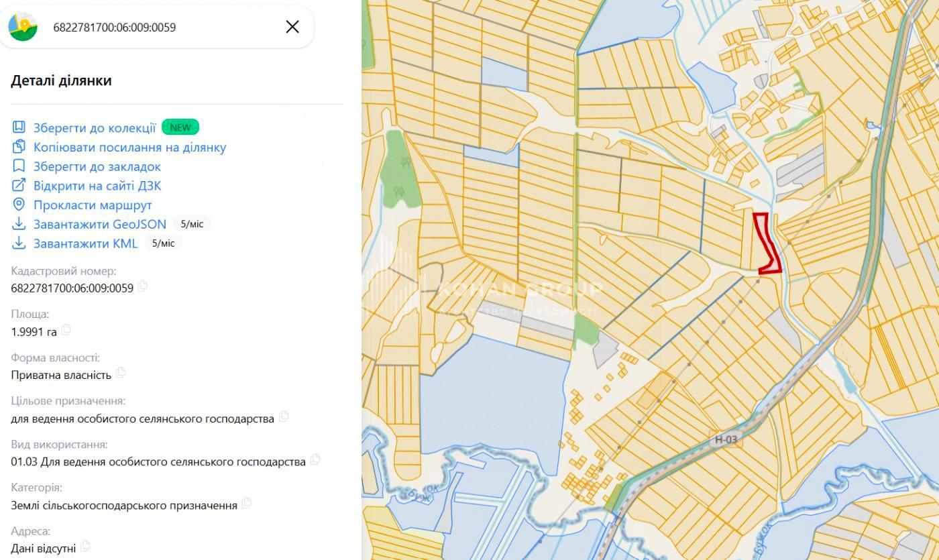939x560 pixels.
Task: Copy the Цільове призначення value icon
Action: click(284, 417)
